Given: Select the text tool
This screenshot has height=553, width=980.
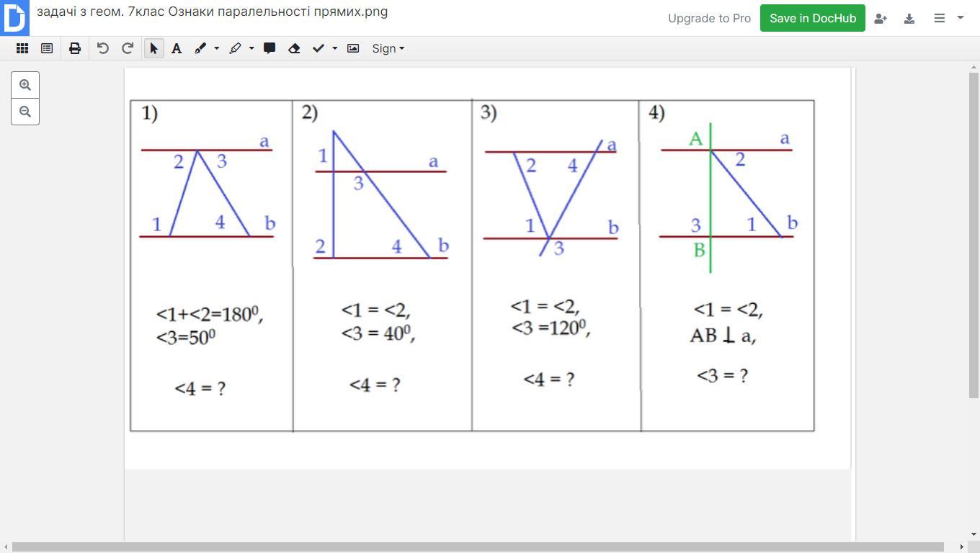Looking at the screenshot, I should [177, 48].
